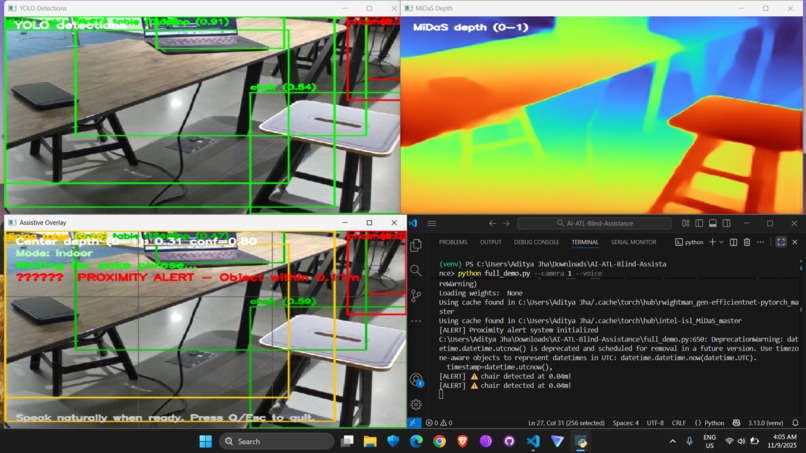Click the AI-ATL-Blind-Assistance command center search
Screen dimensions: 806x453
(594, 223)
